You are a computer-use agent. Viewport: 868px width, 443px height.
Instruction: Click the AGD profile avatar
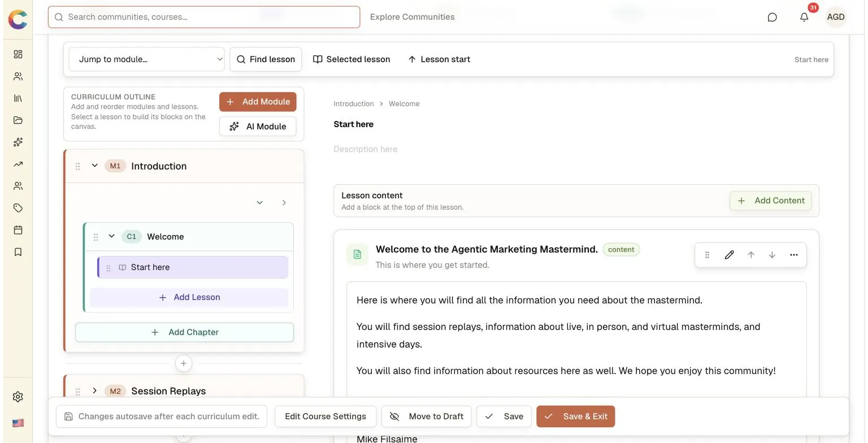point(836,17)
